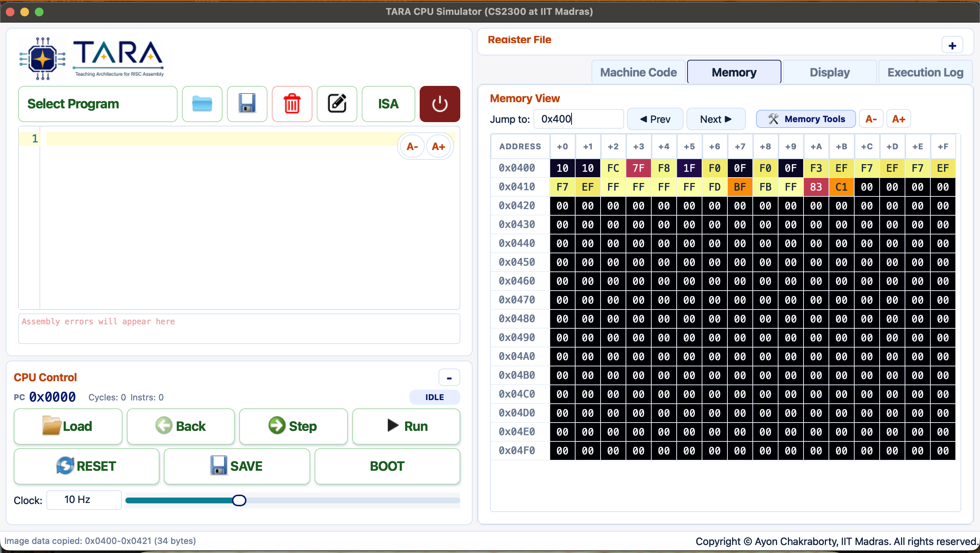The width and height of the screenshot is (980, 553).
Task: Shrink memory view font with A-
Action: 871,119
